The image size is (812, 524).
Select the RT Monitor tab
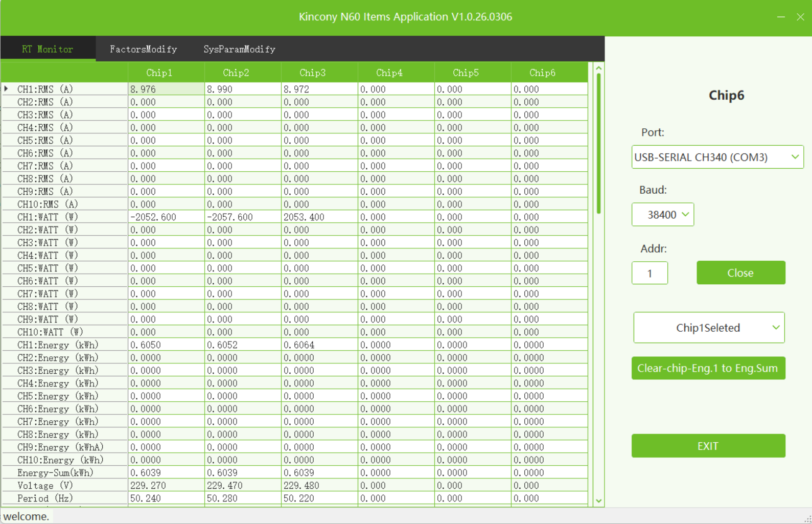[48, 49]
